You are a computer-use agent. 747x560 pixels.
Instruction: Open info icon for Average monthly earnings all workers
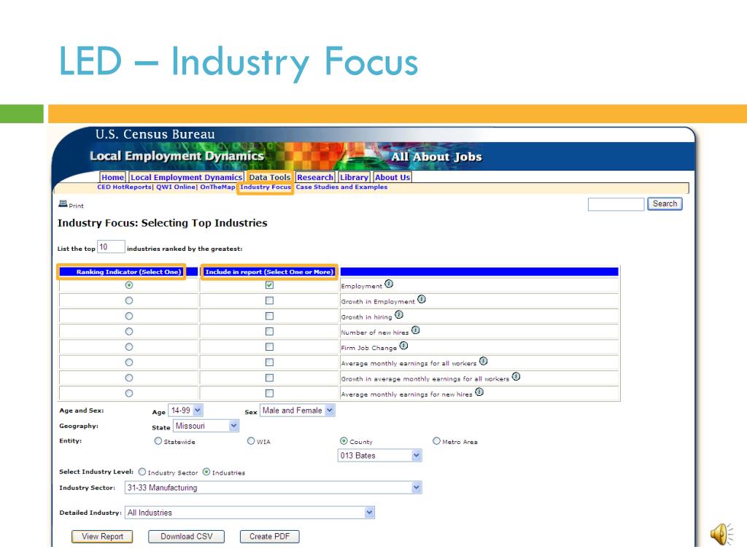(483, 361)
